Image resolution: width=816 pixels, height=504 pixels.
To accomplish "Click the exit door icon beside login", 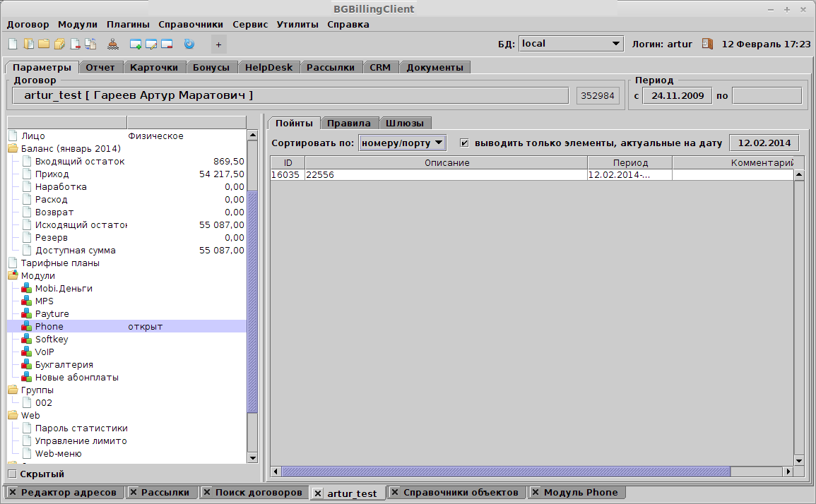I will pyautogui.click(x=707, y=44).
